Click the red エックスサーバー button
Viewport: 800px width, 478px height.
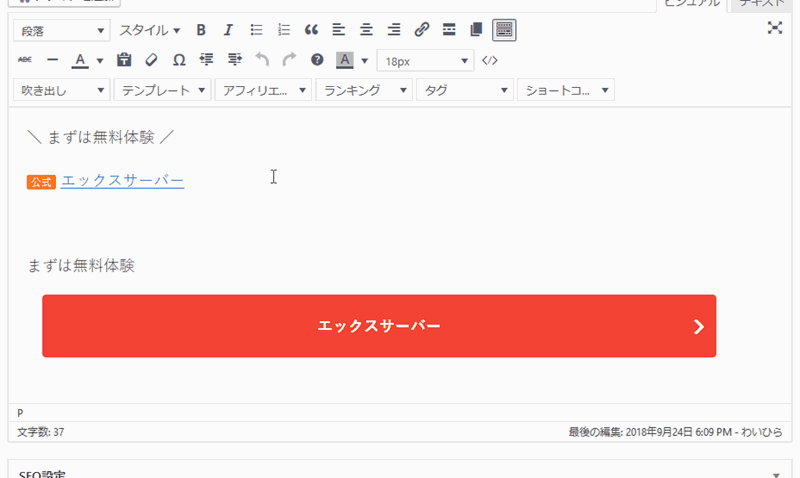379,325
